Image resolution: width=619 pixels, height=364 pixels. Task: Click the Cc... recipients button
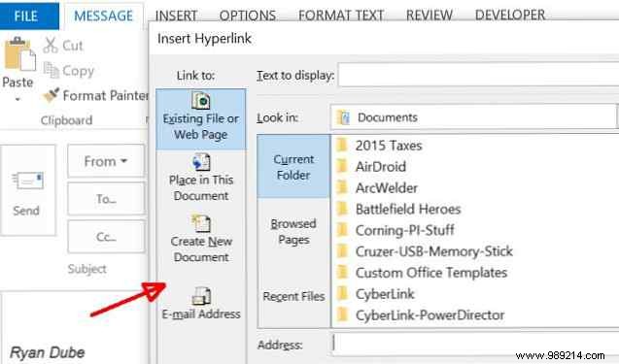pos(106,237)
